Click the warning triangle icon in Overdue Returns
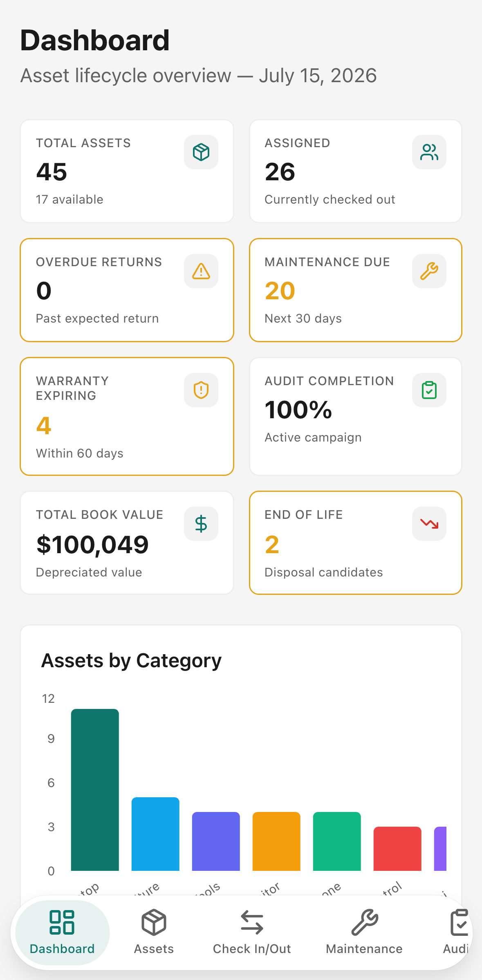The width and height of the screenshot is (482, 980). tap(201, 271)
